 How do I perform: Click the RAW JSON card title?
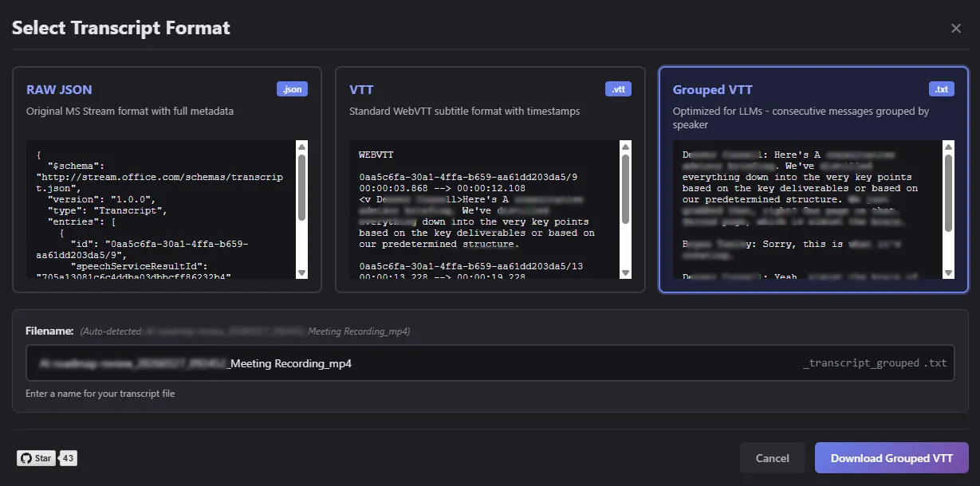(x=59, y=89)
